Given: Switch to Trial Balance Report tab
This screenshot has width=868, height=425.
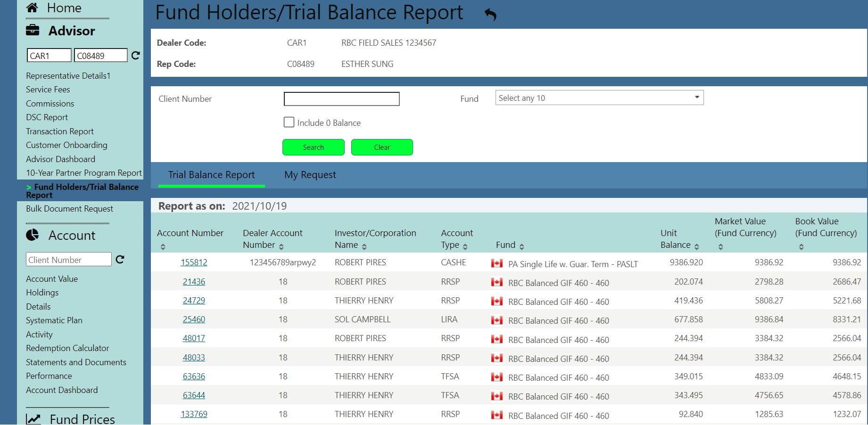Looking at the screenshot, I should click(211, 175).
